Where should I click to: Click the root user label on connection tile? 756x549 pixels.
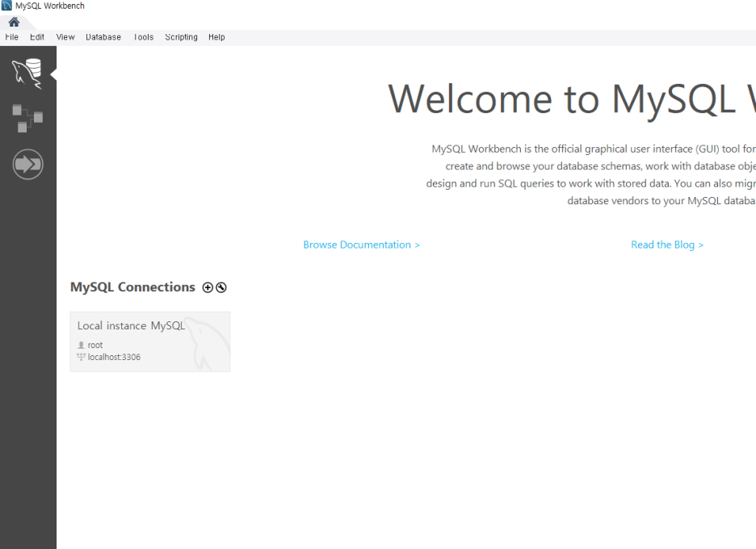tap(95, 345)
